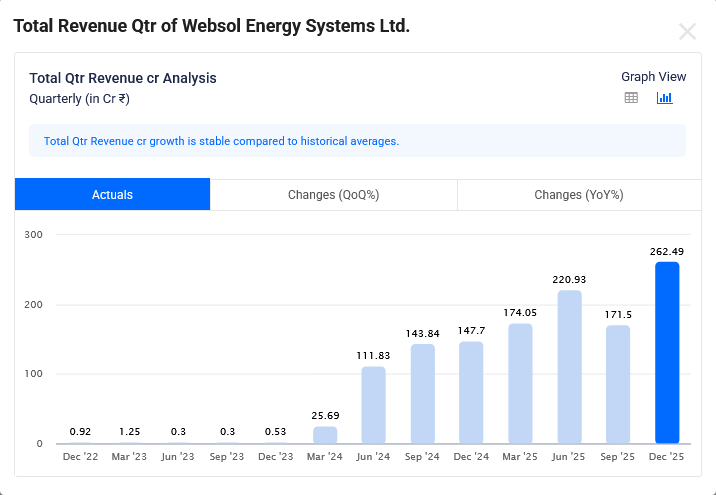Switch to Changes (YoY%) tab
This screenshot has width=716, height=495.
pyautogui.click(x=579, y=195)
